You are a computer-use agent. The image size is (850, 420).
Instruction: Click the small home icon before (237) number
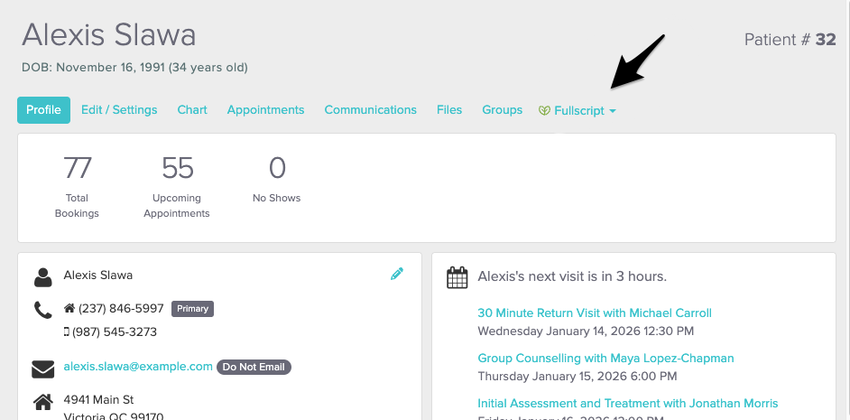click(x=69, y=309)
